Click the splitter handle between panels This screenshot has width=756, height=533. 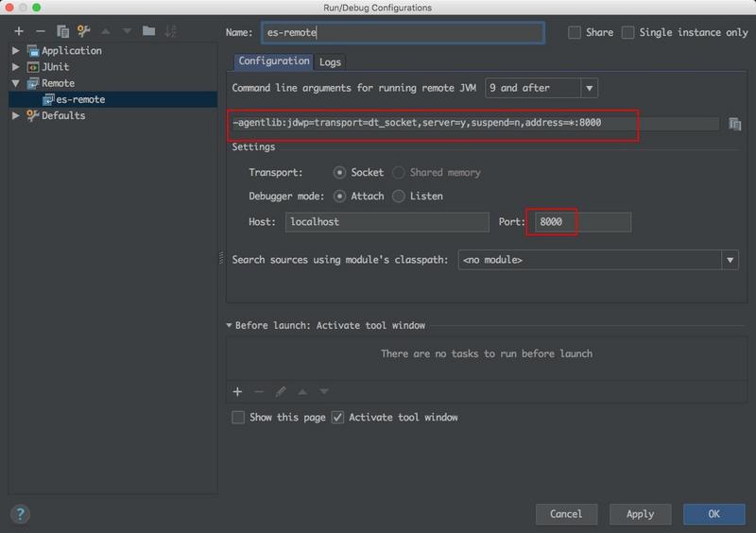click(x=221, y=258)
